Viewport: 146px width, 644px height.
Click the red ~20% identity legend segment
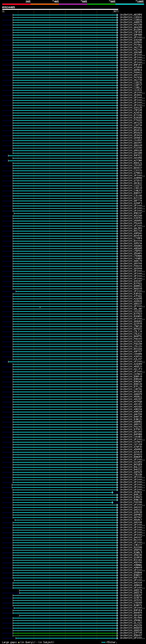pyautogui.click(x=16, y=4)
